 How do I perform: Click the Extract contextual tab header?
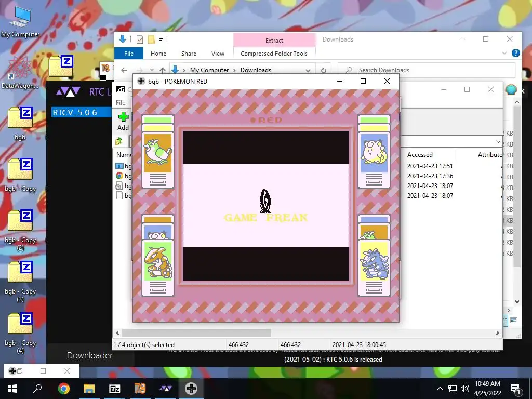click(x=274, y=41)
